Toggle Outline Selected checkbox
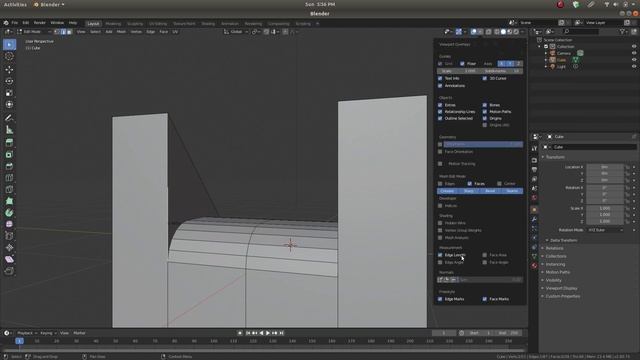Viewport: 640px width, 360px height. (x=440, y=118)
